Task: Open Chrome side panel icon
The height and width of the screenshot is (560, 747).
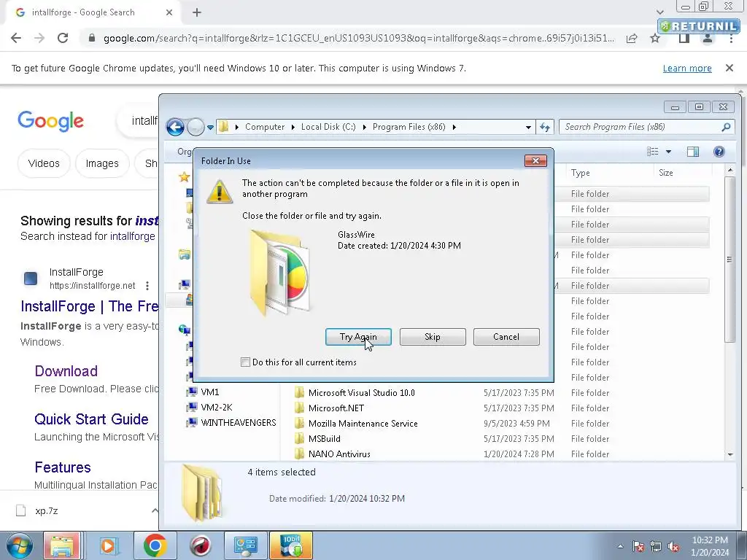Action: click(684, 39)
